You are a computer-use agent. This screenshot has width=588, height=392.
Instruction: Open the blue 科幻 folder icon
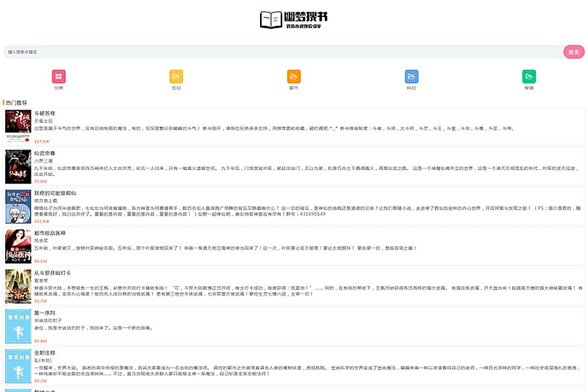[412, 76]
